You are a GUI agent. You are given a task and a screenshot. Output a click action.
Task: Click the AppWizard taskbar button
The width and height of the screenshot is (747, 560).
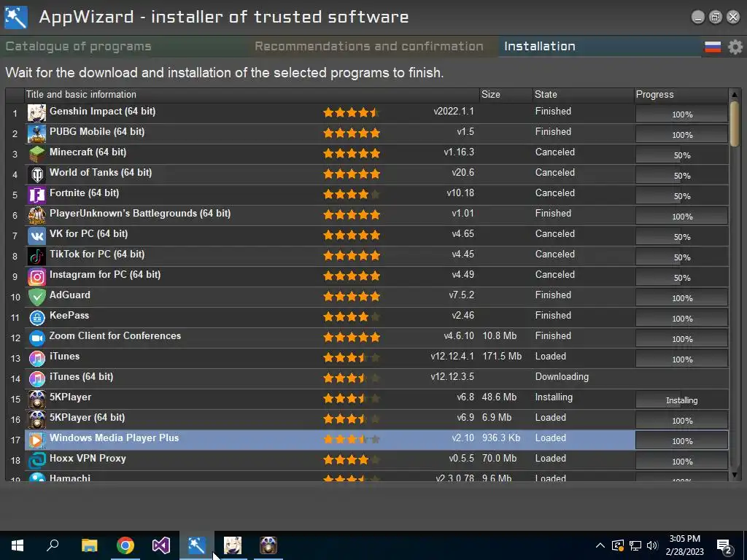click(197, 545)
